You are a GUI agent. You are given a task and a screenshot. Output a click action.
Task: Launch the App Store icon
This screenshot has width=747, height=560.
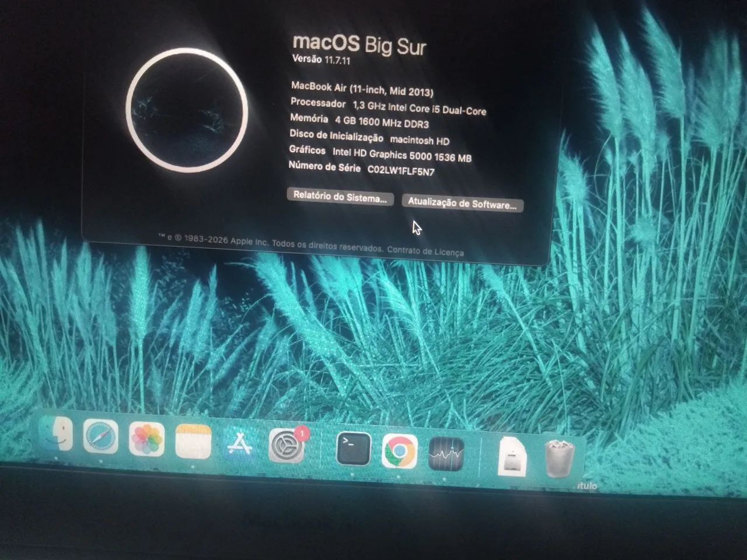pos(239,444)
